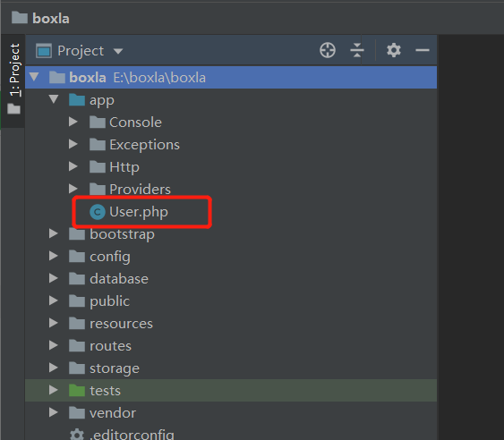Open the Project panel settings gear

(x=394, y=50)
